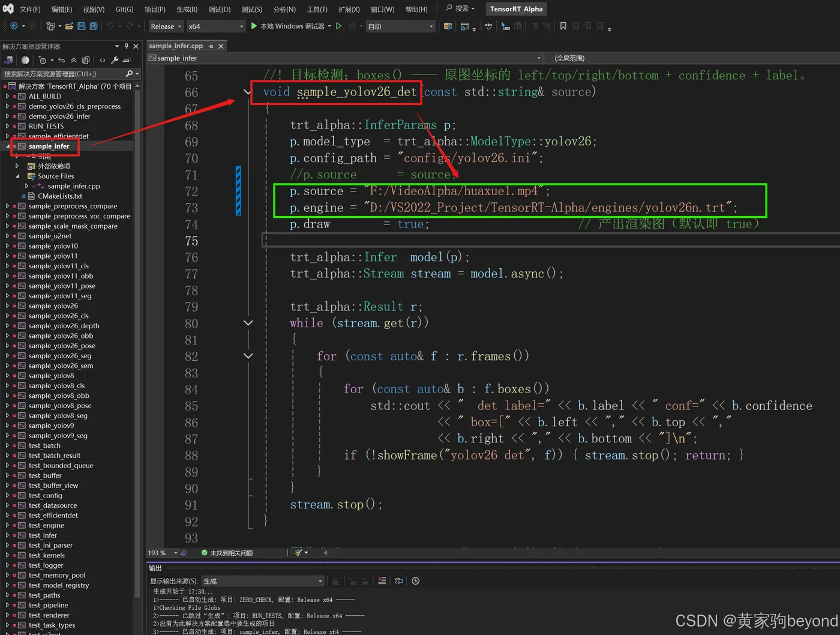Open file using the folder toolbar icon
This screenshot has height=635, width=840.
pos(69,26)
